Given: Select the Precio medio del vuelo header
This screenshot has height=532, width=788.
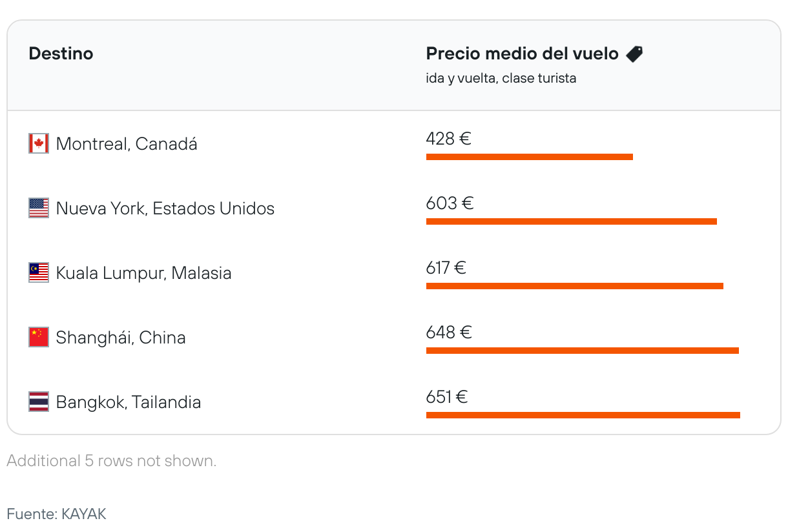Looking at the screenshot, I should click(522, 54).
